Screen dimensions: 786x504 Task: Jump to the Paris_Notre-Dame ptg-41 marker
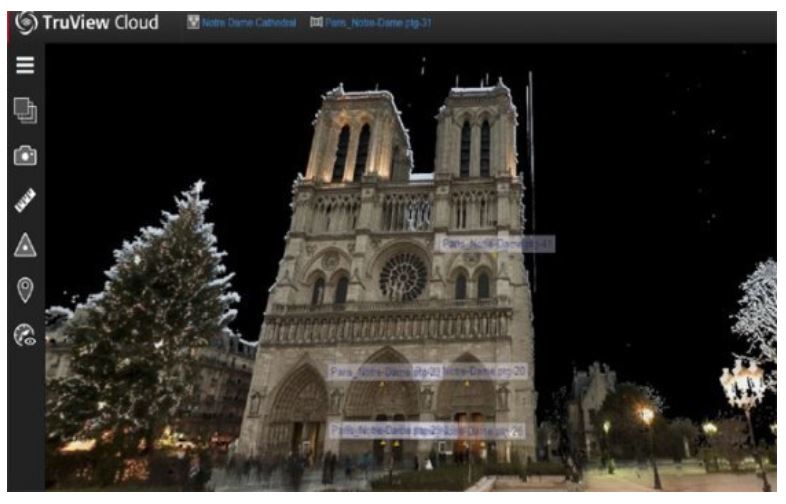coord(496,243)
